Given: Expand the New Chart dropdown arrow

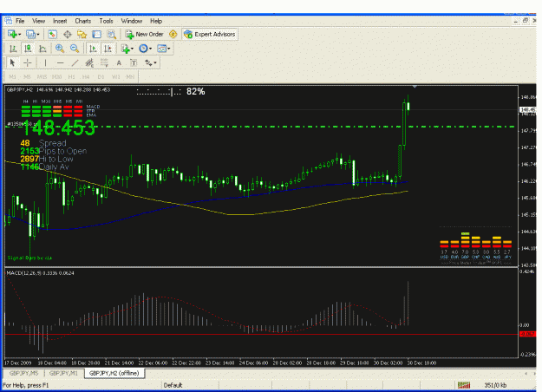Looking at the screenshot, I should coord(19,34).
